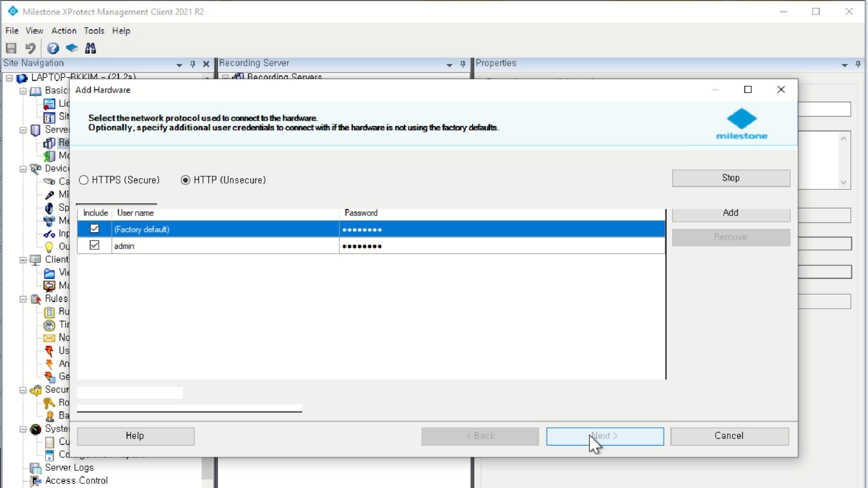Collapse the Devices tree node
The image size is (868, 488).
coord(23,169)
